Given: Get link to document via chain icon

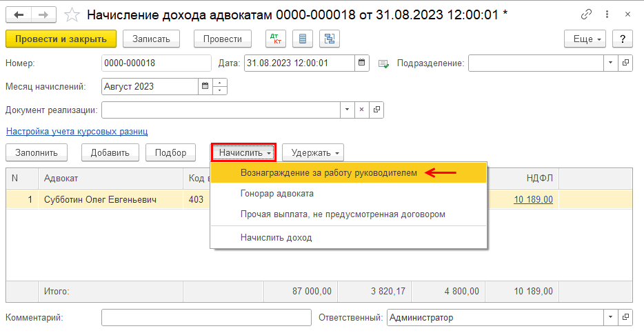Looking at the screenshot, I should click(x=586, y=14).
